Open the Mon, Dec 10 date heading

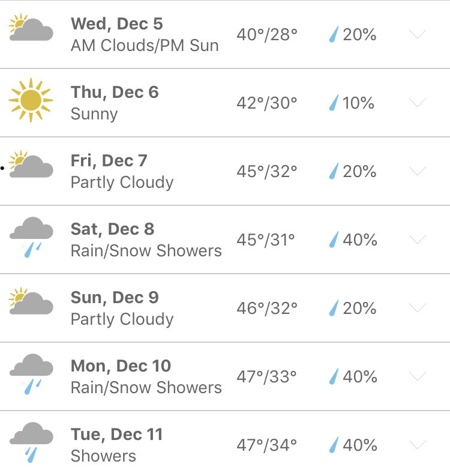click(x=121, y=366)
